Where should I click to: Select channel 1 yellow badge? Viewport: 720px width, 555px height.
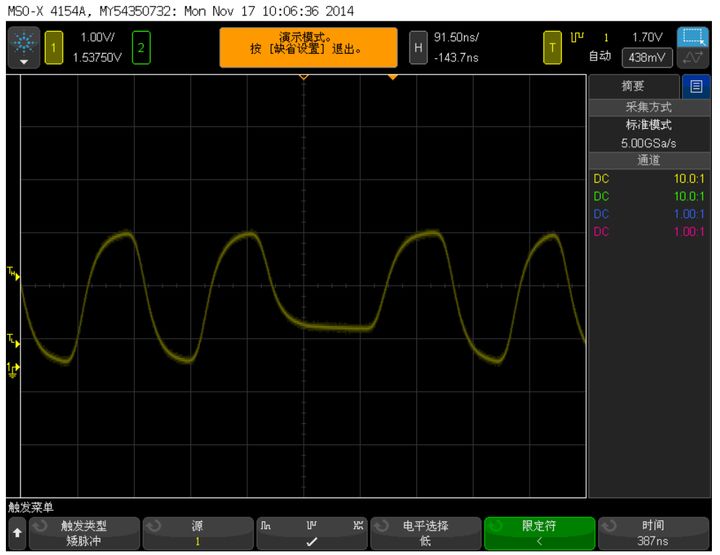tap(54, 48)
